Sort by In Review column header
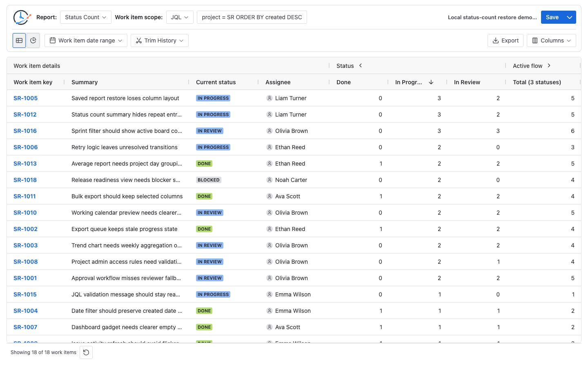Image resolution: width=588 pixels, height=368 pixels. 467,82
